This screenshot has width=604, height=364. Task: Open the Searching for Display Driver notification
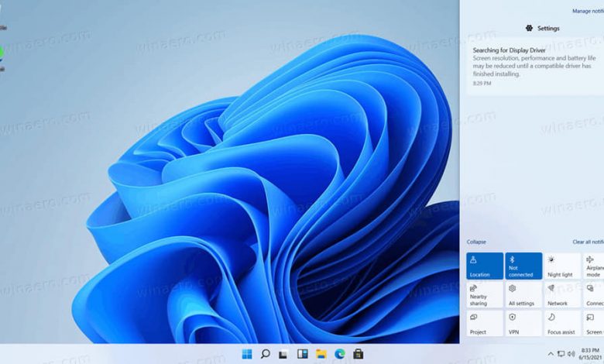(535, 67)
